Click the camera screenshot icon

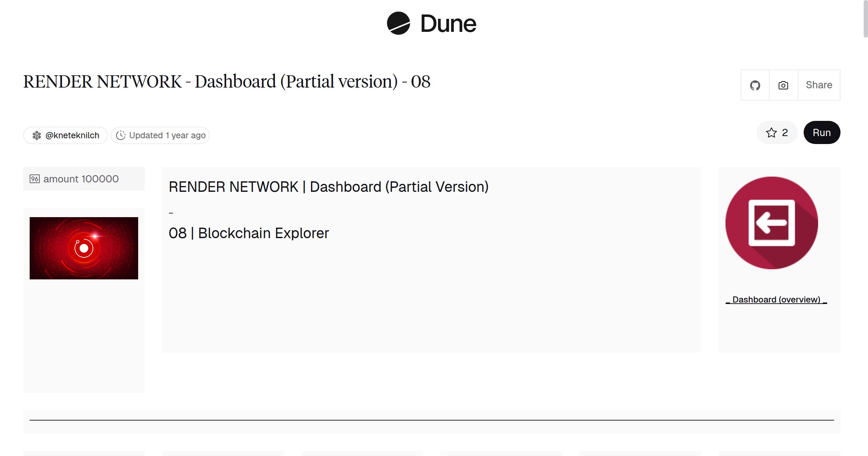point(783,85)
